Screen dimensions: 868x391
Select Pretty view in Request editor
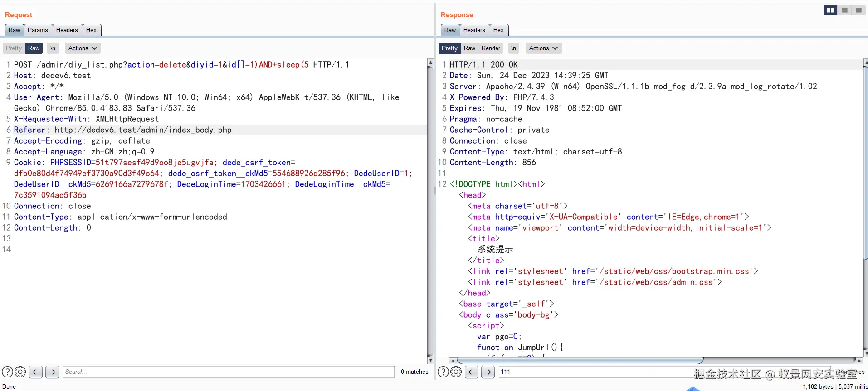(x=14, y=48)
